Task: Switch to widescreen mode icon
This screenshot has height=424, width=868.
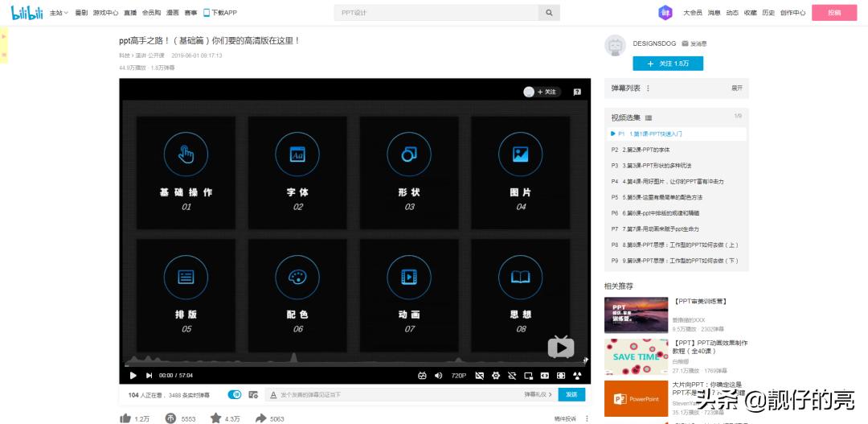Action: (545, 375)
